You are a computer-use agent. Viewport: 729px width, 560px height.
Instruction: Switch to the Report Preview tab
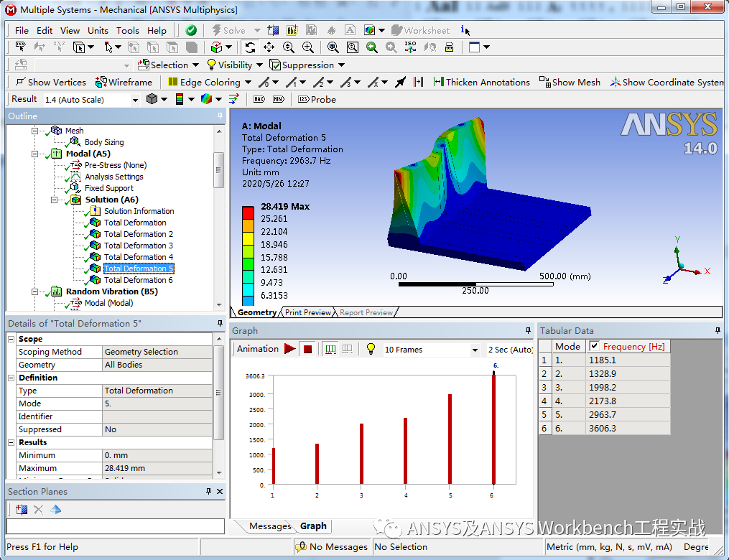[x=366, y=312]
